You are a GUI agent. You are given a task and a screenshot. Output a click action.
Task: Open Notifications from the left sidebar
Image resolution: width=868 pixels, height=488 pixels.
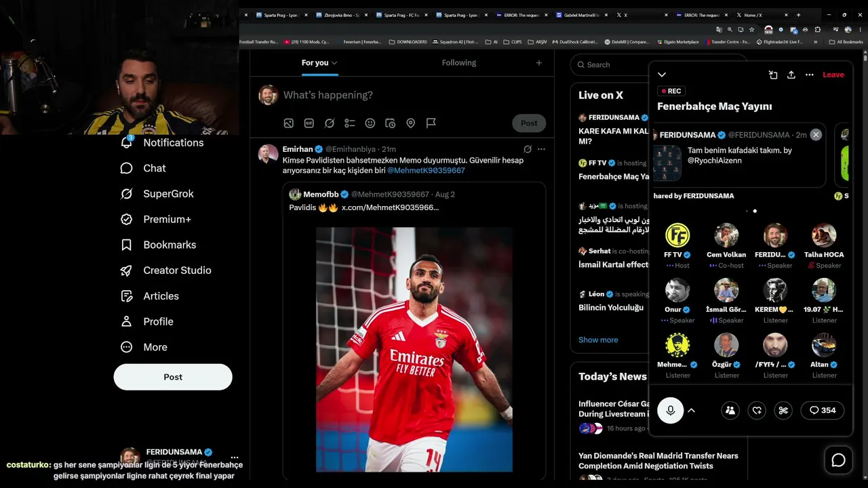tap(161, 142)
